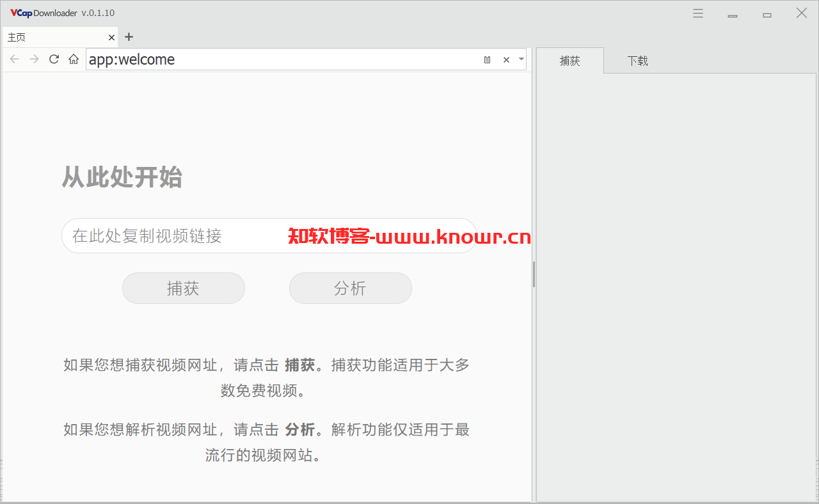This screenshot has width=819, height=504.
Task: Go forward with the right arrow
Action: coord(35,59)
